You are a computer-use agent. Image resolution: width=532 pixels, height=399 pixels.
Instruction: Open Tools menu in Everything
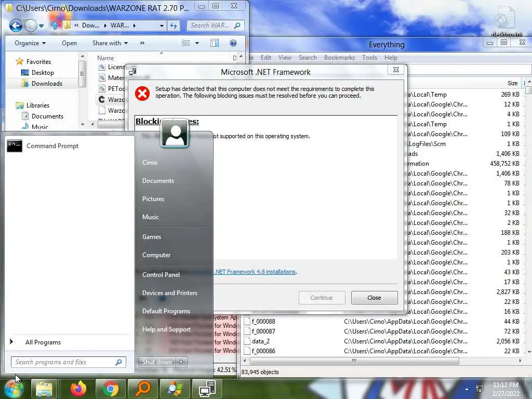pos(369,58)
